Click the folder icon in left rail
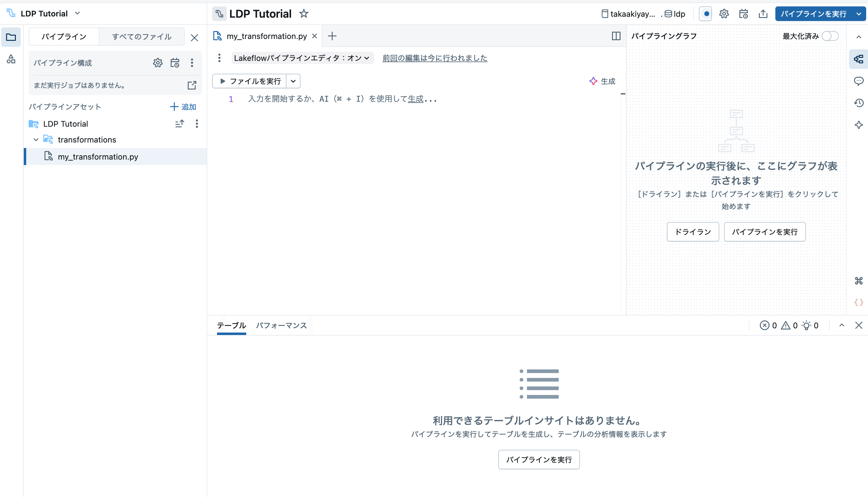The height and width of the screenshot is (497, 868). click(11, 37)
